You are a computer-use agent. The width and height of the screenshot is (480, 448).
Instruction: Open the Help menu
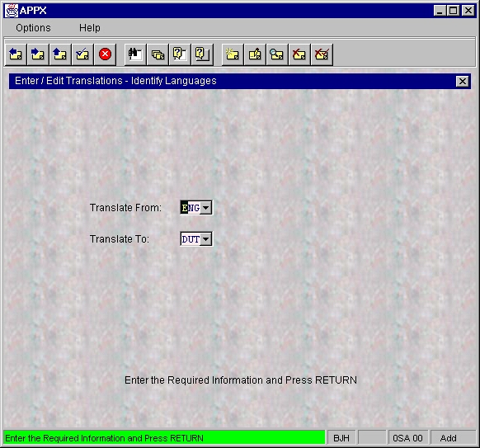[x=89, y=28]
